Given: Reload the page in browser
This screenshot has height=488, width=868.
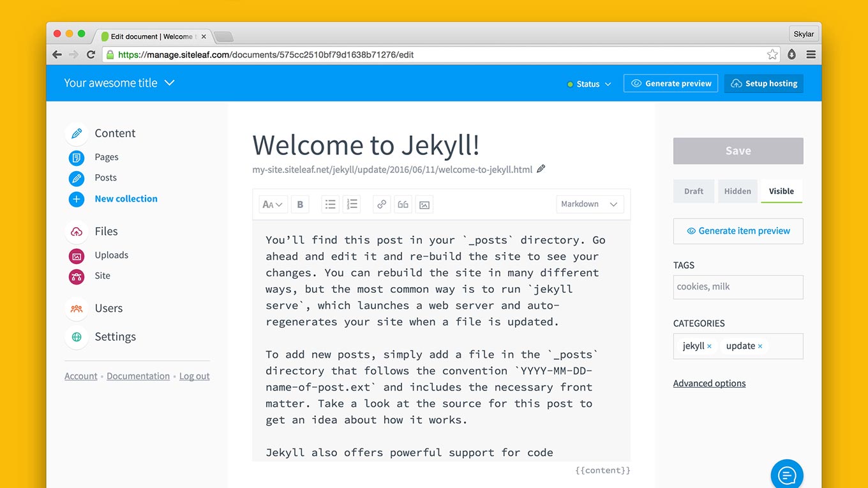Looking at the screenshot, I should click(91, 55).
